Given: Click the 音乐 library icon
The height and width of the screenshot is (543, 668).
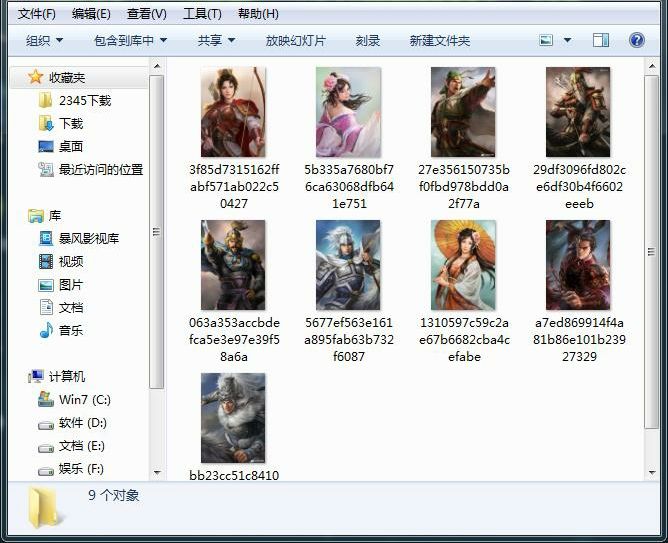Looking at the screenshot, I should pyautogui.click(x=46, y=330).
